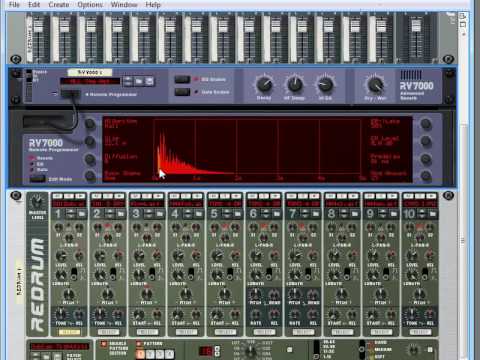
Task: Select Redrum channel 2
Action: pyautogui.click(x=108, y=332)
